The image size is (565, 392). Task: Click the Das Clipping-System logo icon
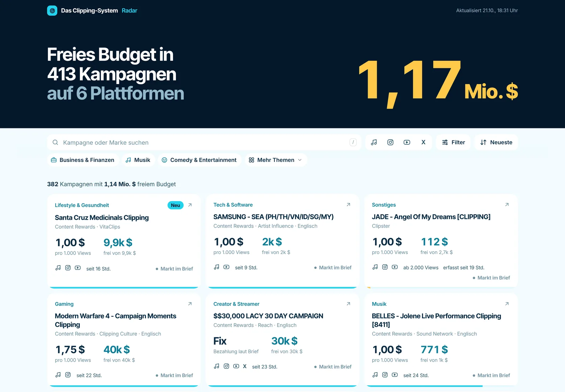[52, 11]
